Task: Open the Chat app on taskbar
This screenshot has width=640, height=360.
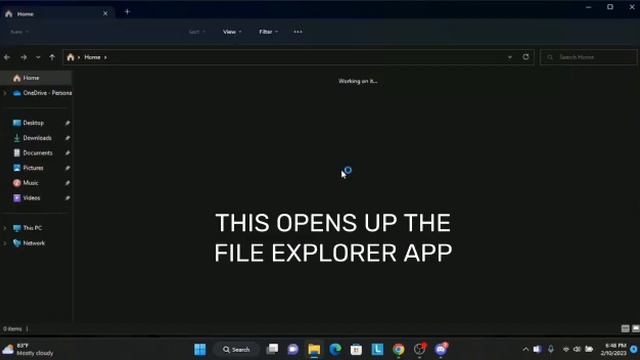Action: coord(293,349)
